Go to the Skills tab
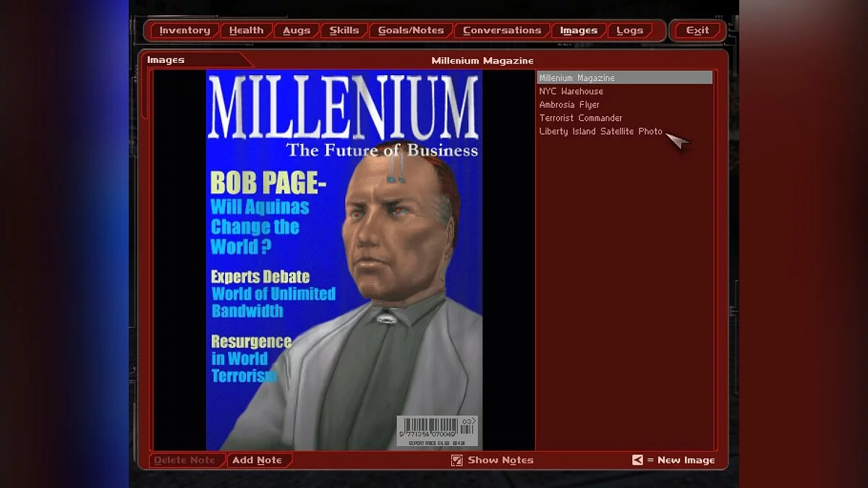The image size is (868, 488). pyautogui.click(x=344, y=30)
